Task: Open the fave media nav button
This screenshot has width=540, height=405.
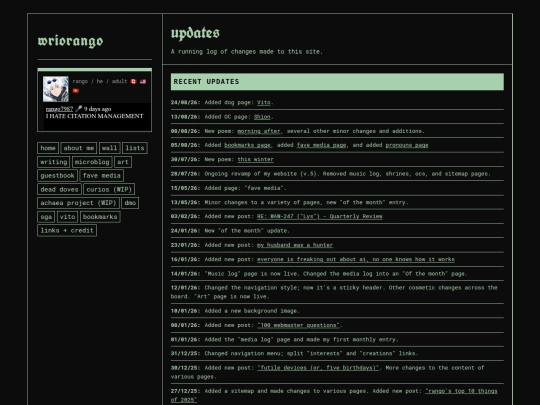Action: (102, 176)
